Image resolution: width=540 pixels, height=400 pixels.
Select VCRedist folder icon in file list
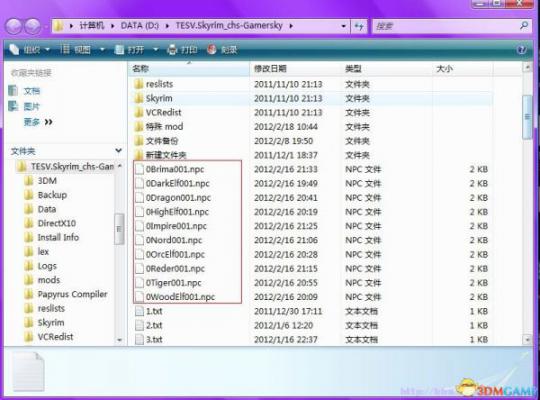[x=139, y=112]
